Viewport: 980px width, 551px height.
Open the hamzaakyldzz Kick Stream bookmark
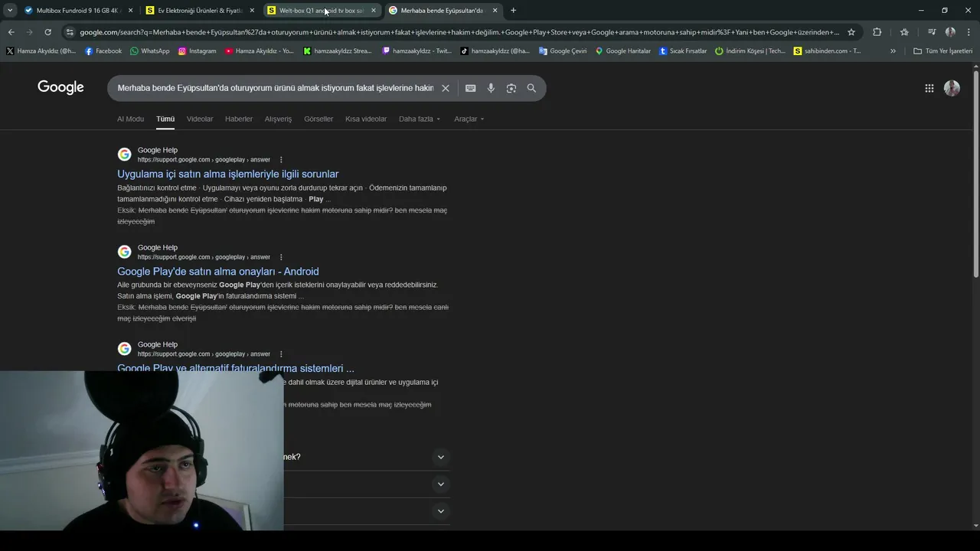(x=337, y=51)
